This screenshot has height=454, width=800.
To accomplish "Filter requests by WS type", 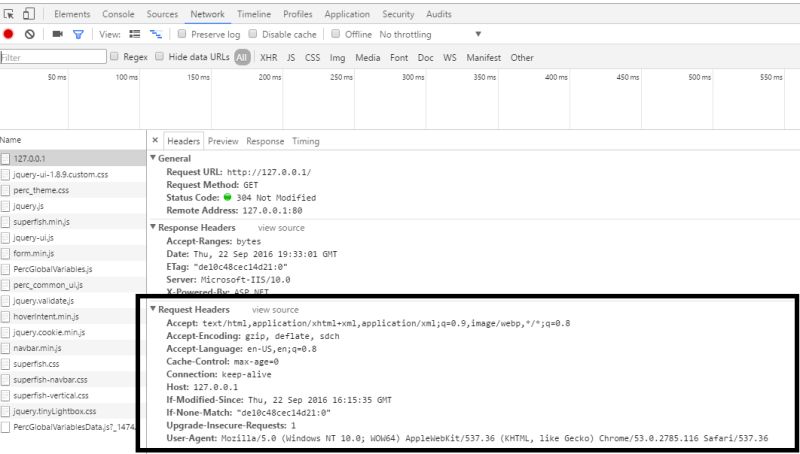I will click(x=449, y=58).
